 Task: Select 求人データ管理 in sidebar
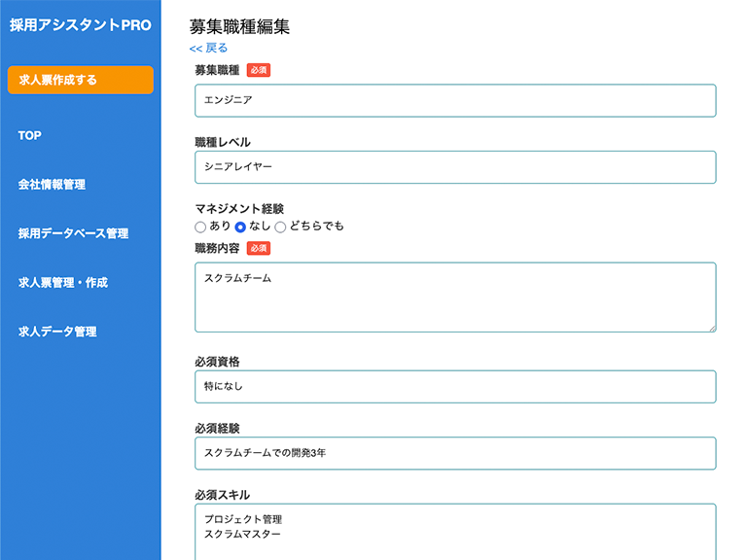coord(57,332)
